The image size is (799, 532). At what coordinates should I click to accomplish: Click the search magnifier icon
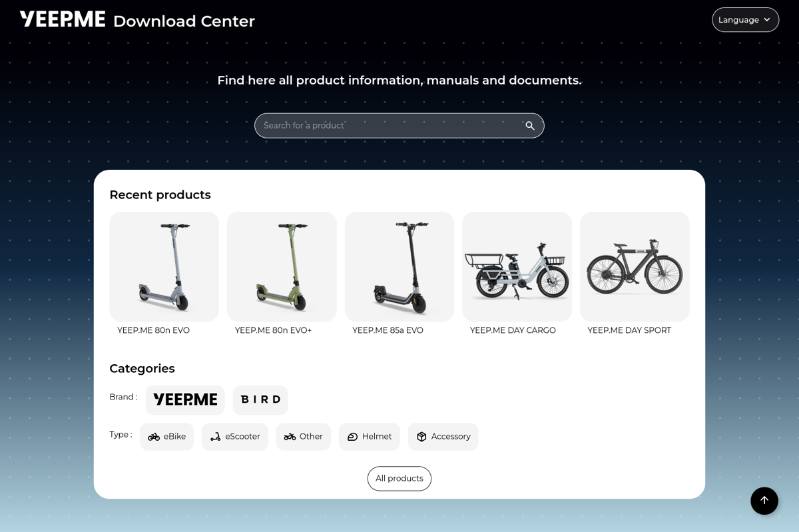point(530,126)
